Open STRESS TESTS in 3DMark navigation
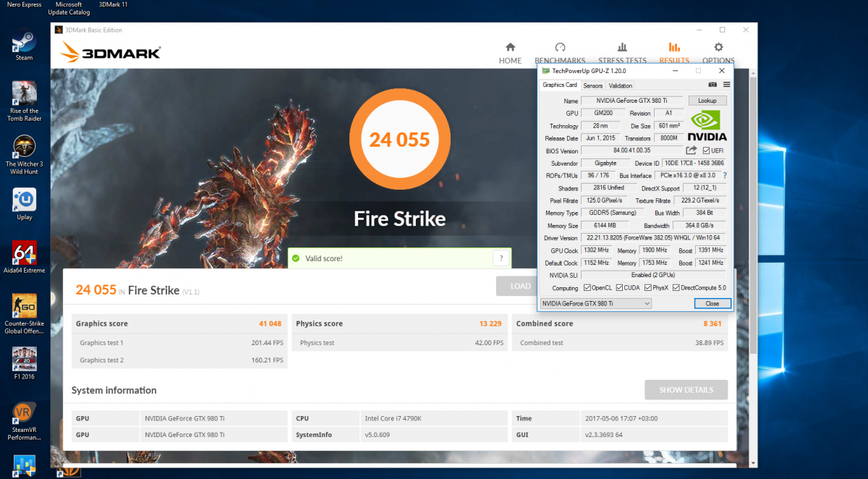Viewport: 868px width, 479px height. (x=622, y=53)
